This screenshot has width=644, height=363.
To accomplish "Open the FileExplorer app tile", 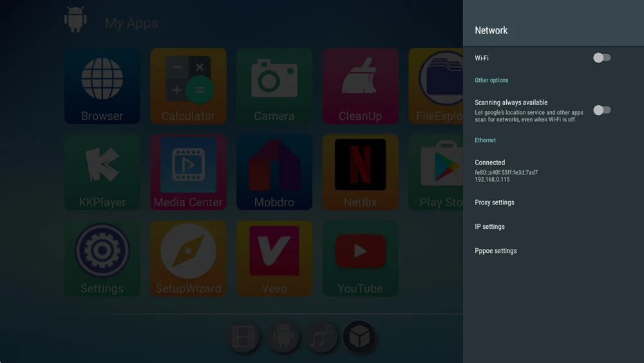I will (x=436, y=86).
